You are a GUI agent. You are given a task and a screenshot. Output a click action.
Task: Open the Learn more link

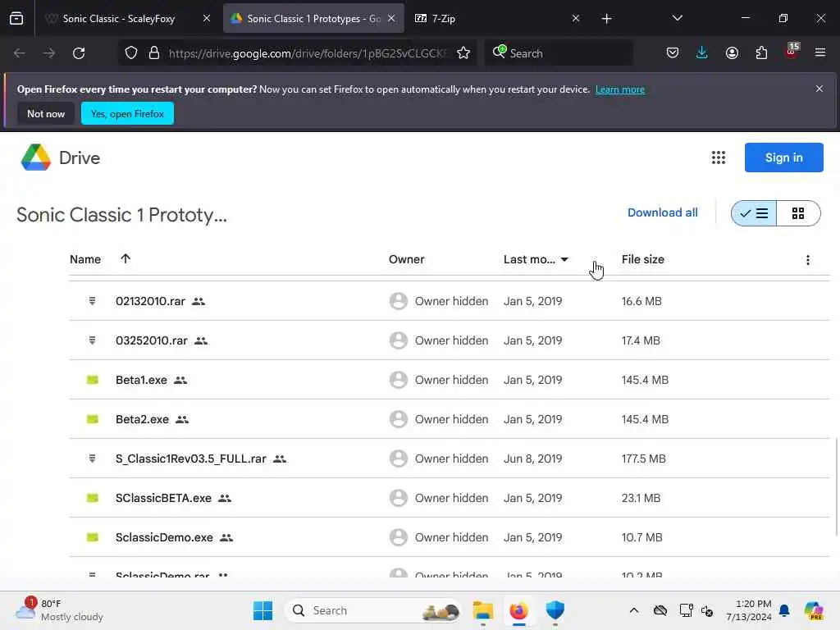(x=620, y=89)
